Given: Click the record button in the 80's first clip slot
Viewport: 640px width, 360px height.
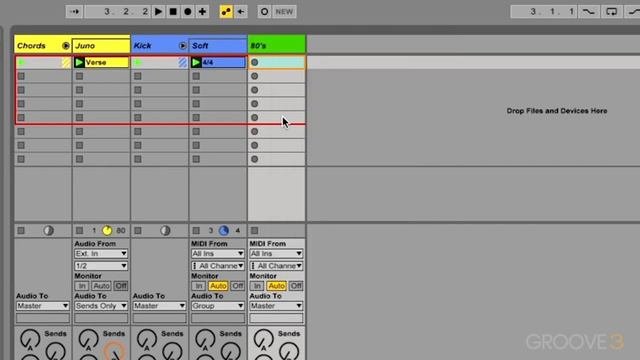Looking at the screenshot, I should (x=255, y=62).
